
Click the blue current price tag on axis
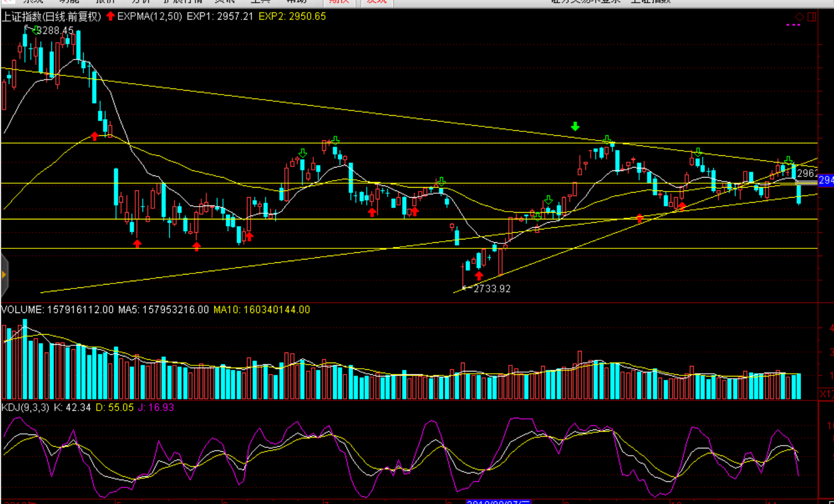[x=826, y=180]
